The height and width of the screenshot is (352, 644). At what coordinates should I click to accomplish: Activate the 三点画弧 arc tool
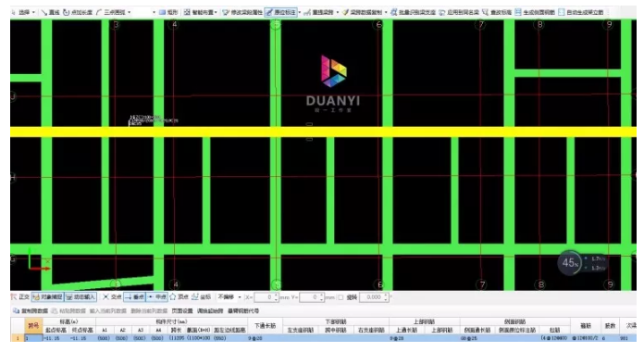point(111,12)
